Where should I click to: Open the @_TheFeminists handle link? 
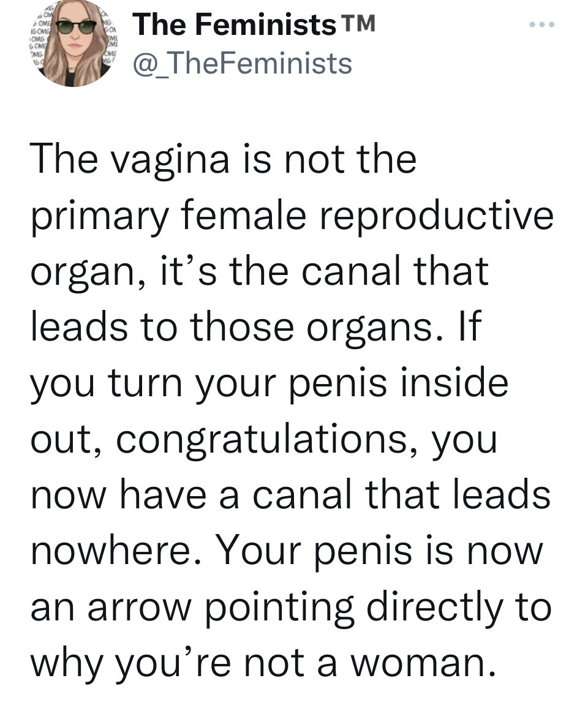coord(242,63)
